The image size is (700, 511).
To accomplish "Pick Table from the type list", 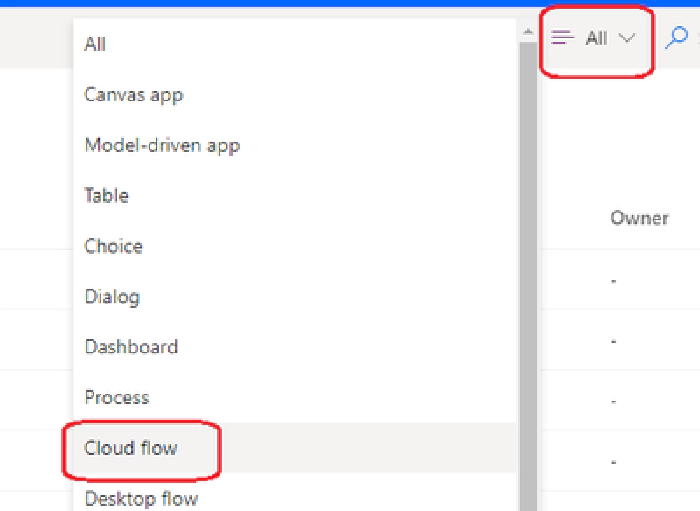I will [x=295, y=195].
